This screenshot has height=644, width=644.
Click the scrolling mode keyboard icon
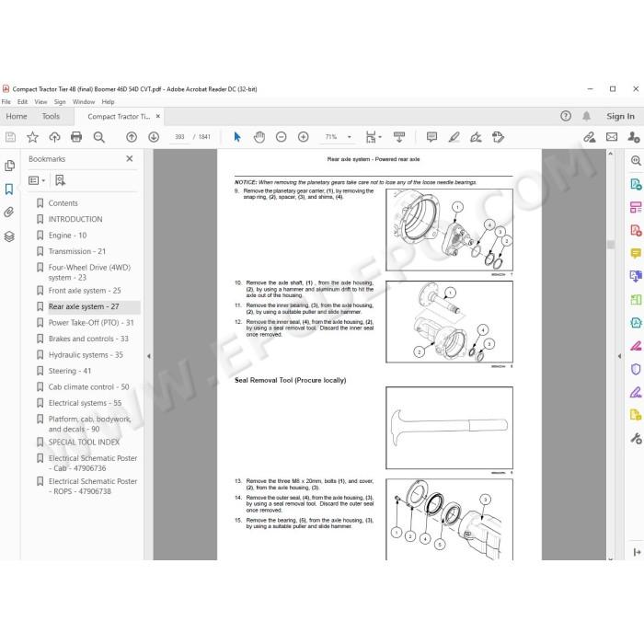[398, 137]
